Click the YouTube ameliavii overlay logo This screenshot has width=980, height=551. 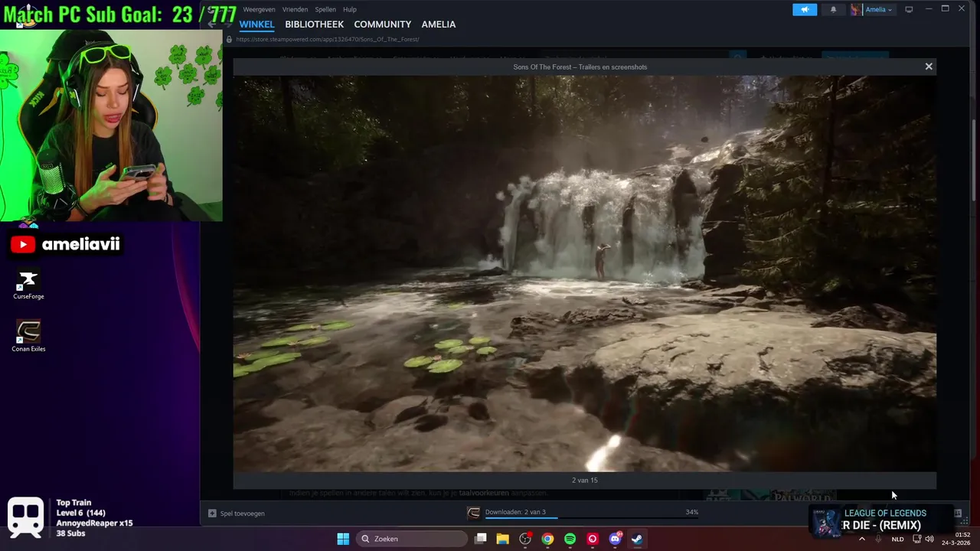[23, 244]
